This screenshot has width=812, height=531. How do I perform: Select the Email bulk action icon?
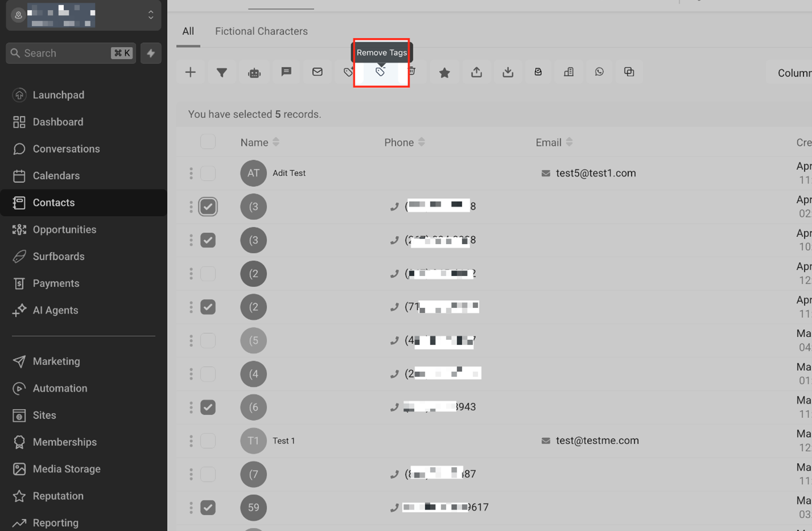(x=317, y=72)
